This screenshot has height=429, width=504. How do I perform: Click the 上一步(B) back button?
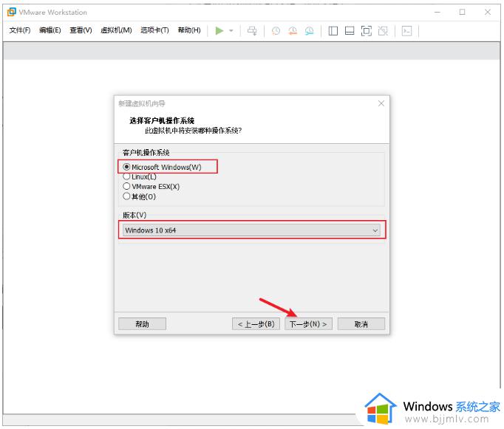(x=256, y=324)
